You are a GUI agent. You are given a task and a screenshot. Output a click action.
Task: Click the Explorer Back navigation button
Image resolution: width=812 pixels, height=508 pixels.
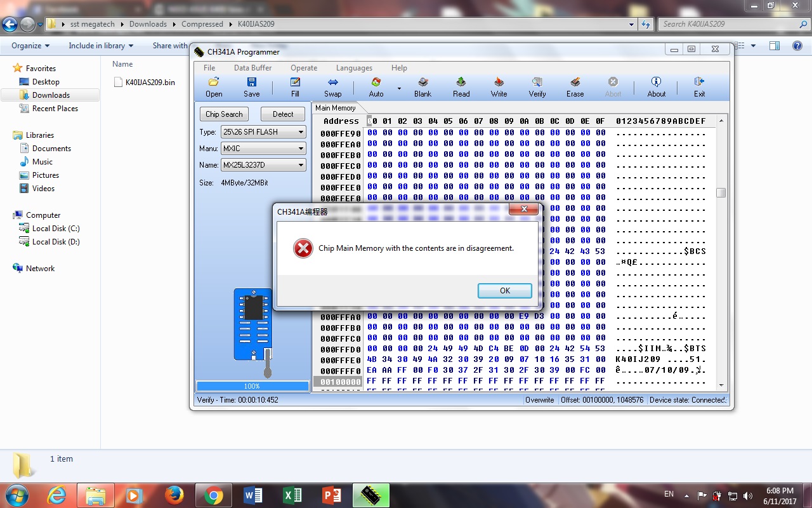coord(10,25)
